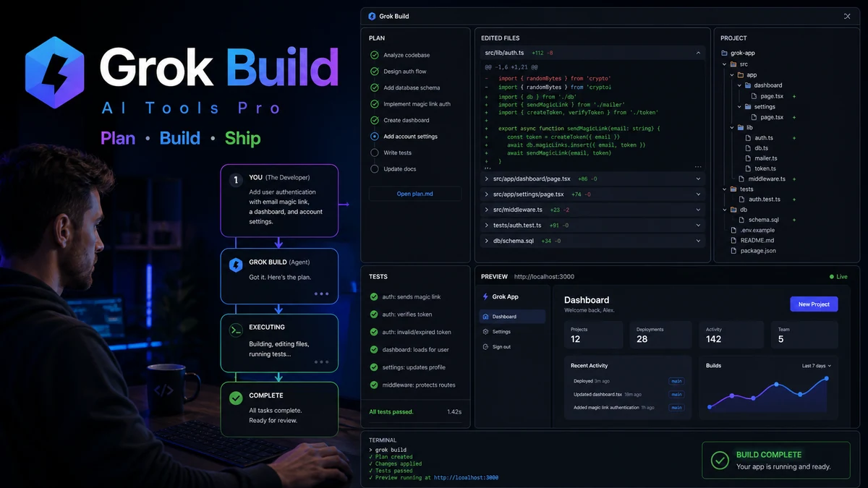The height and width of the screenshot is (488, 868).
Task: Click the 'Open plan.md' button
Action: point(415,194)
